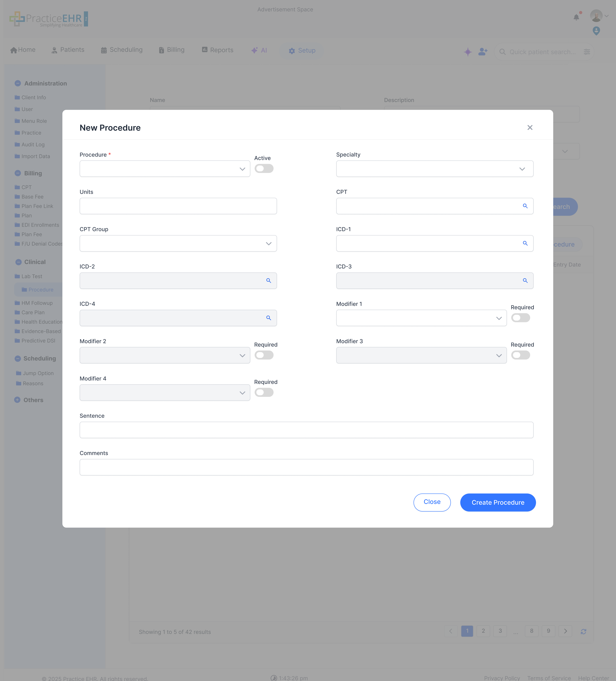
Task: Add a new patient via header icon
Action: tap(483, 52)
